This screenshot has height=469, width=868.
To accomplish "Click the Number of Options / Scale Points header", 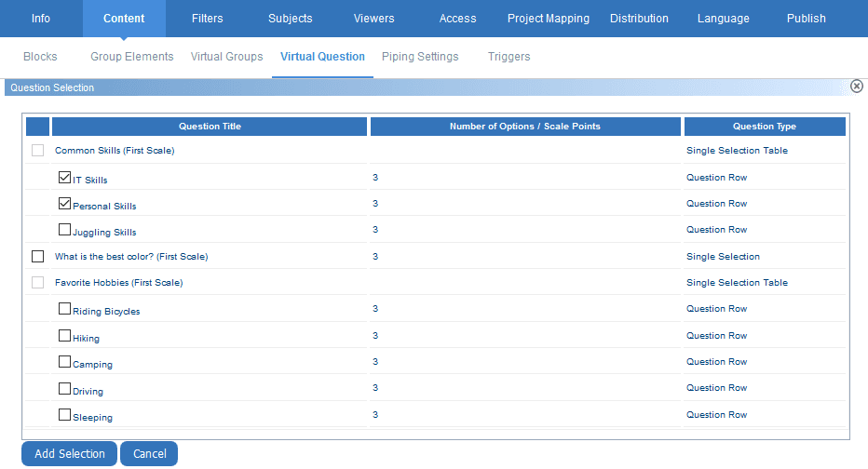I will [x=524, y=127].
